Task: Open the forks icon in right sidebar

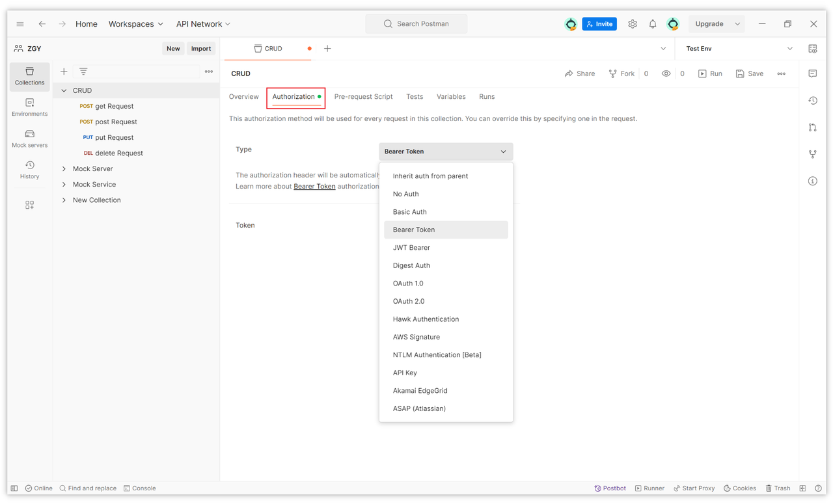Action: tap(813, 154)
